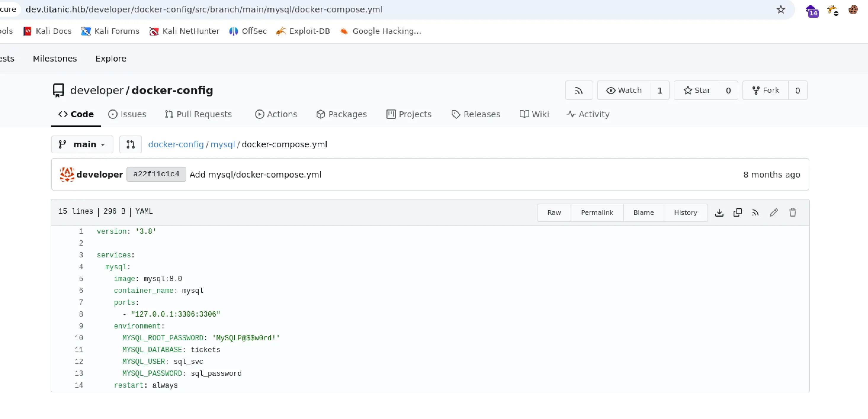The width and height of the screenshot is (868, 419).
Task: Expand the main branch dropdown
Action: (82, 144)
